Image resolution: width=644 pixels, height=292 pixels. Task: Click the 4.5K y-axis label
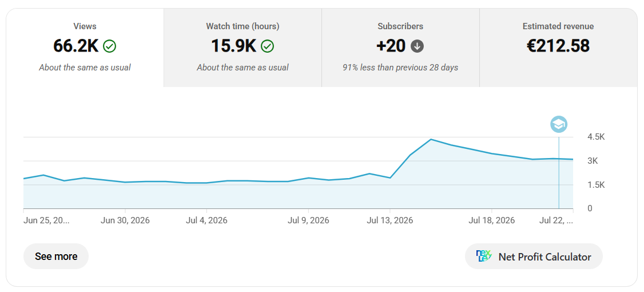(x=596, y=137)
